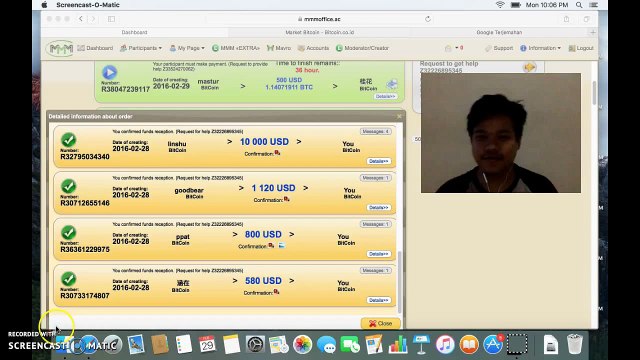The height and width of the screenshot is (360, 640).
Task: Reload the page in Safari
Action: pos(428,19)
